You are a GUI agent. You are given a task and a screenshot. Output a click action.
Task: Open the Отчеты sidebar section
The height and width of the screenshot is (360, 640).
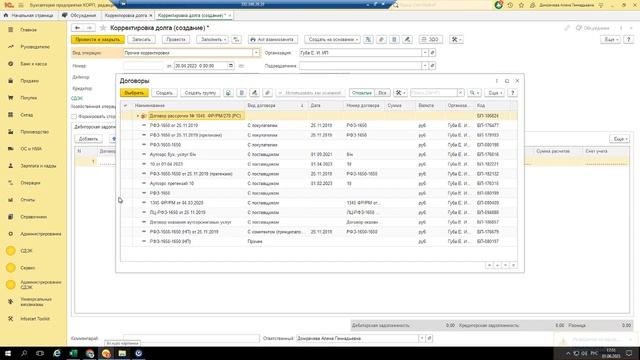click(x=27, y=200)
